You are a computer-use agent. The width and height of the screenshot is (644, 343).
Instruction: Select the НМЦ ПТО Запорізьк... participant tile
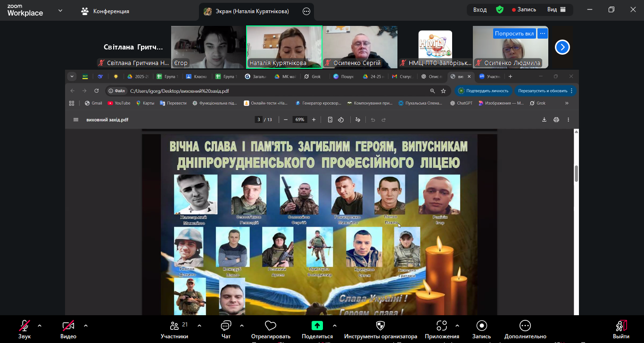(435, 47)
